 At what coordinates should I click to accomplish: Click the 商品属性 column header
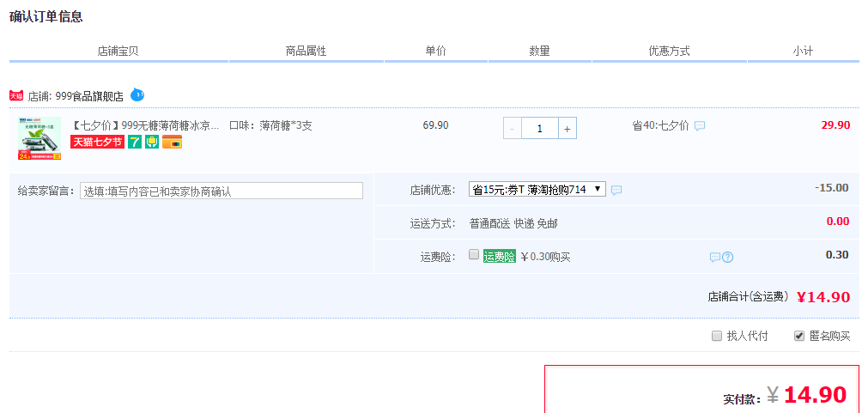point(307,52)
